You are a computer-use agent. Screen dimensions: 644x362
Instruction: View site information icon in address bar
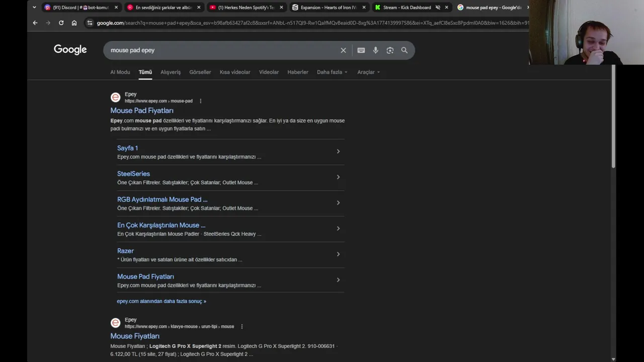tap(90, 23)
